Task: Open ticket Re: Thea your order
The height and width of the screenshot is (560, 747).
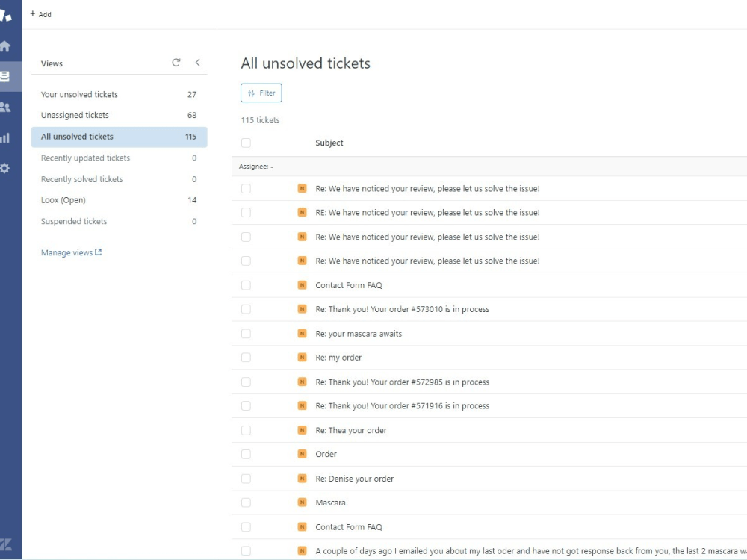Action: [350, 430]
